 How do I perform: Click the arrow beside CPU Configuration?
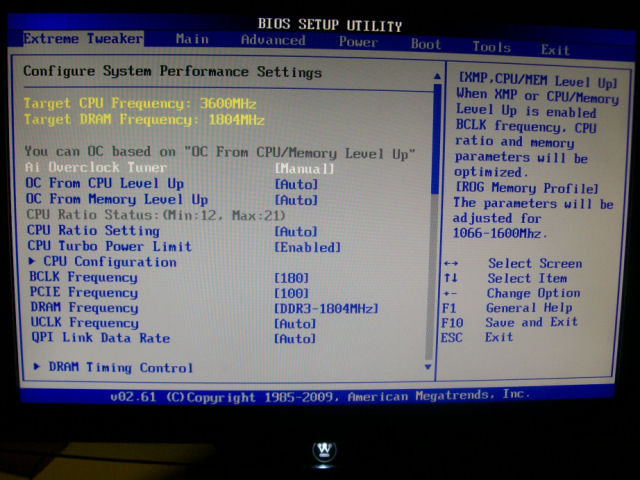[32, 261]
